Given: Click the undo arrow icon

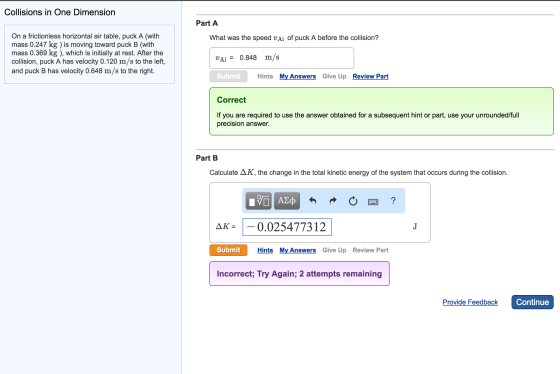Looking at the screenshot, I should 312,201.
